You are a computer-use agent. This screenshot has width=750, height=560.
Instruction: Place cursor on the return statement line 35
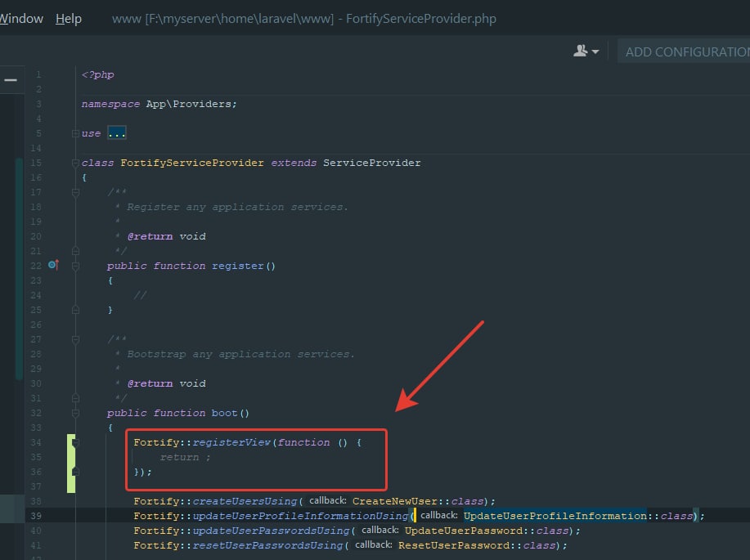point(185,457)
